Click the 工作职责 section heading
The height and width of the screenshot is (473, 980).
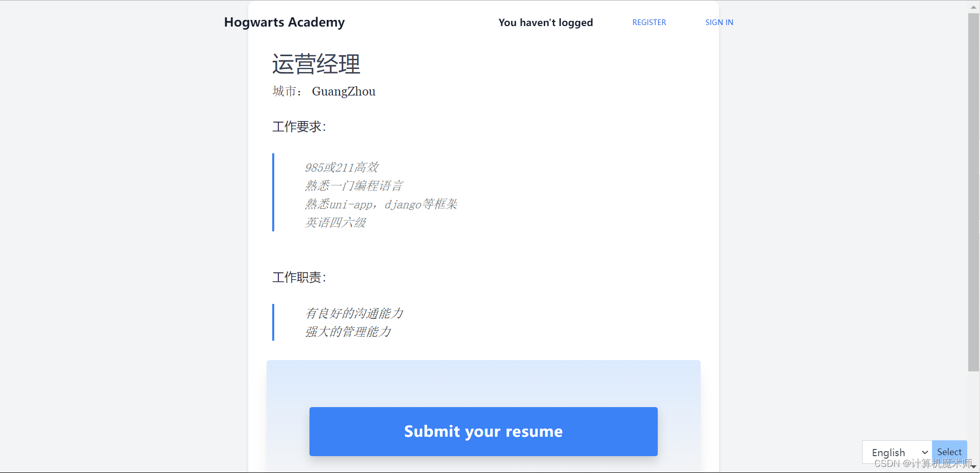coord(299,277)
